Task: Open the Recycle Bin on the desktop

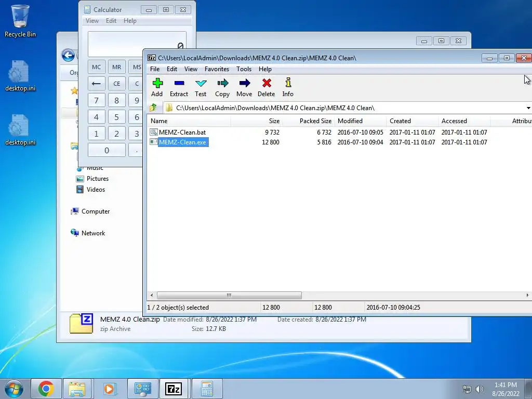Action: (x=20, y=21)
